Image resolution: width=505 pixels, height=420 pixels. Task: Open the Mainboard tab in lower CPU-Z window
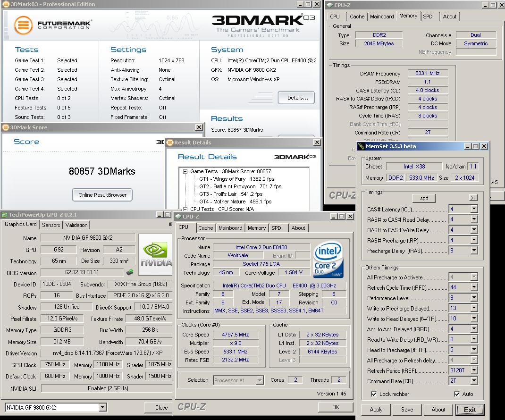pyautogui.click(x=230, y=228)
